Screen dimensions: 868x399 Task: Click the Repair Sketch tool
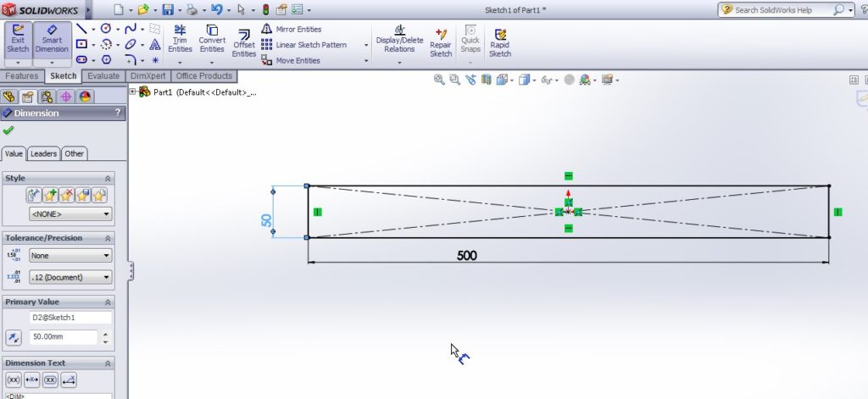tap(441, 43)
